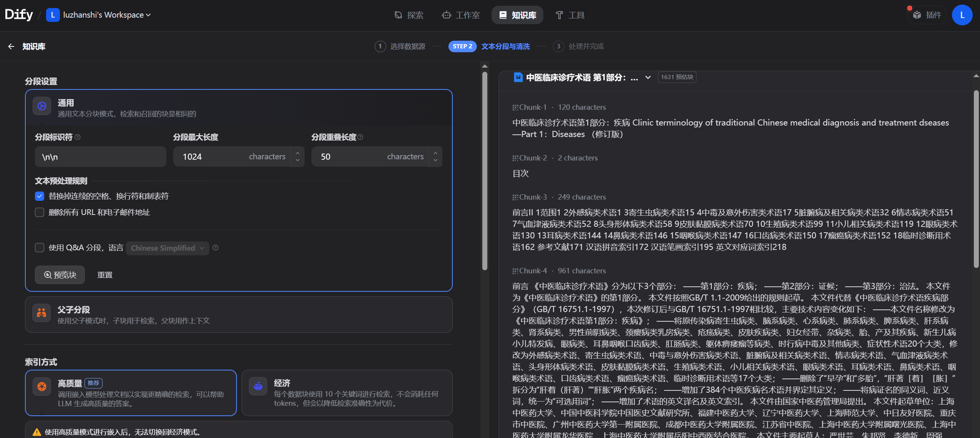Enable 删除所有 URL 和电子邮件地址 checkbox

coord(40,212)
